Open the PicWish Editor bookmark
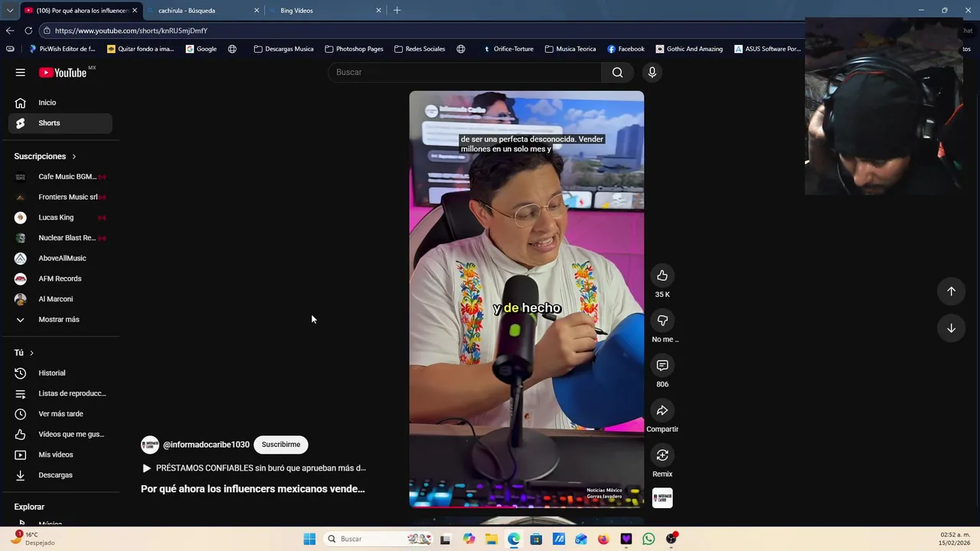The image size is (980, 551). click(62, 49)
